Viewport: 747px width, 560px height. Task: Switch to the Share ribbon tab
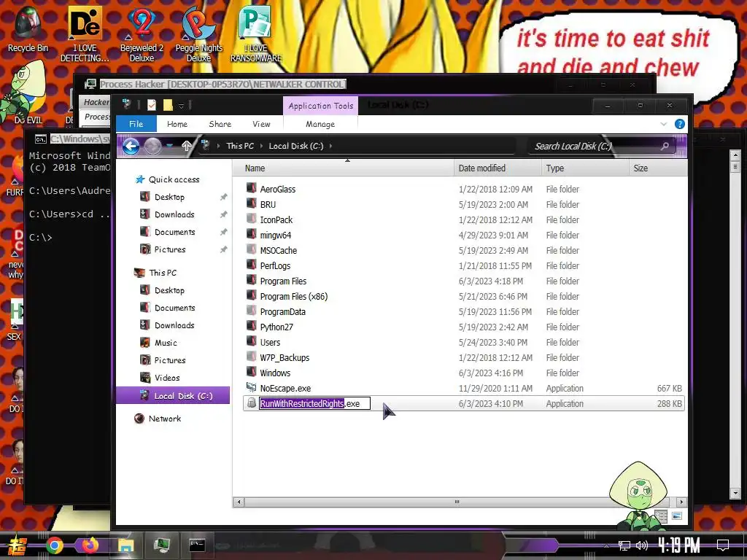[x=220, y=124]
